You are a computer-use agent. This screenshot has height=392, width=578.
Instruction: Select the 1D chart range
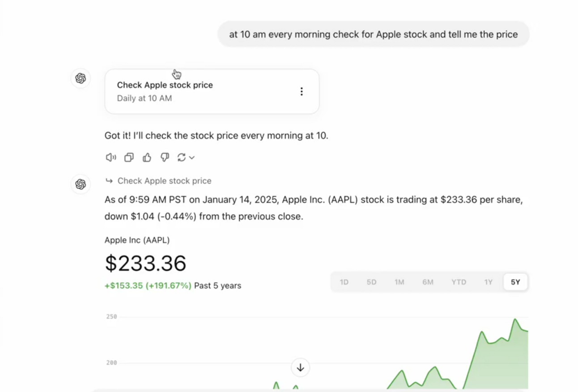(x=344, y=282)
